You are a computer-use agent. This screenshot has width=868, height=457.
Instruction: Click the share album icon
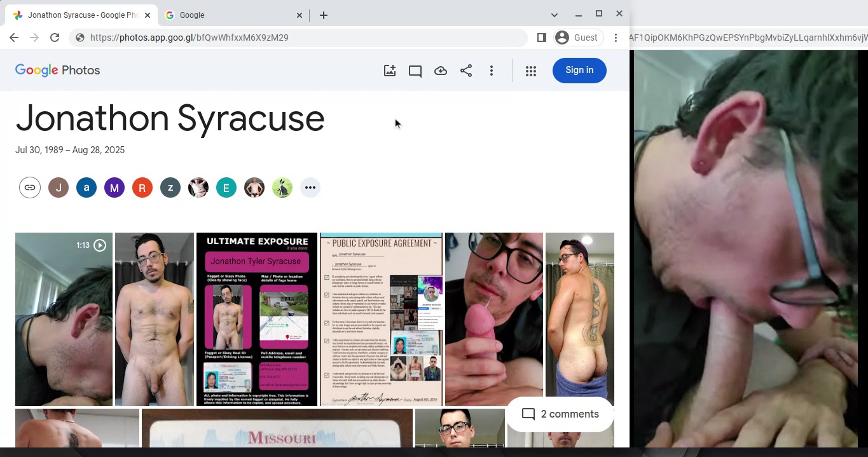point(466,71)
